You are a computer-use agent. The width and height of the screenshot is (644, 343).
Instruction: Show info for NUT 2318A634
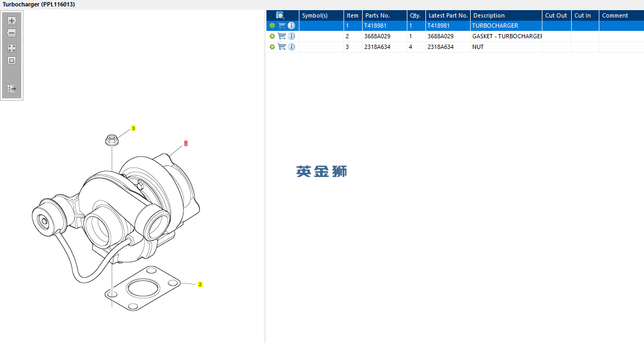click(291, 47)
